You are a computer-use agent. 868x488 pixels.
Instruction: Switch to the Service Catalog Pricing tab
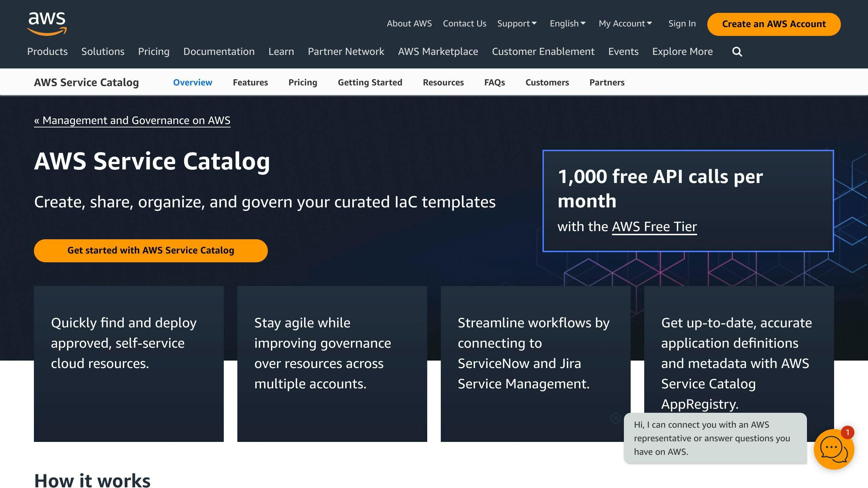click(303, 82)
